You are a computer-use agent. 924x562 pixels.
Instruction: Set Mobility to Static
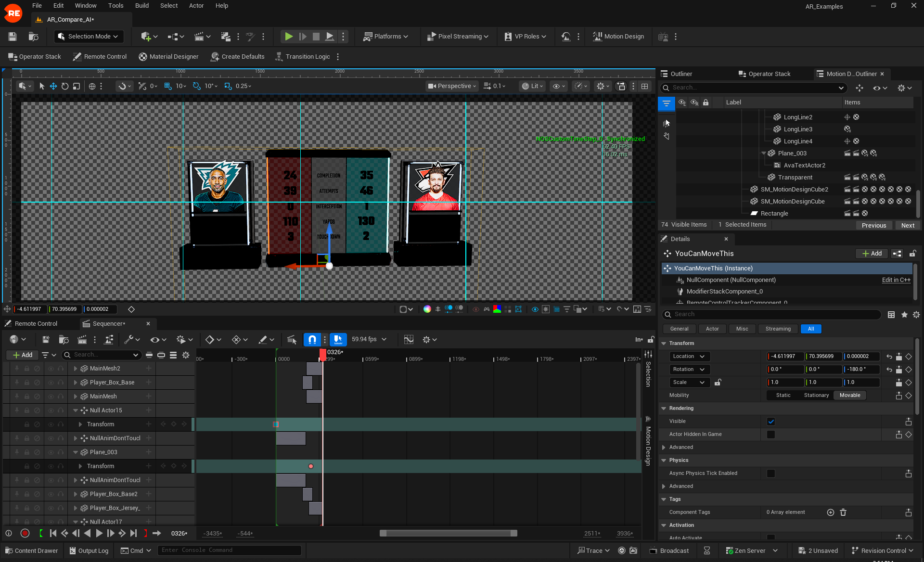783,396
